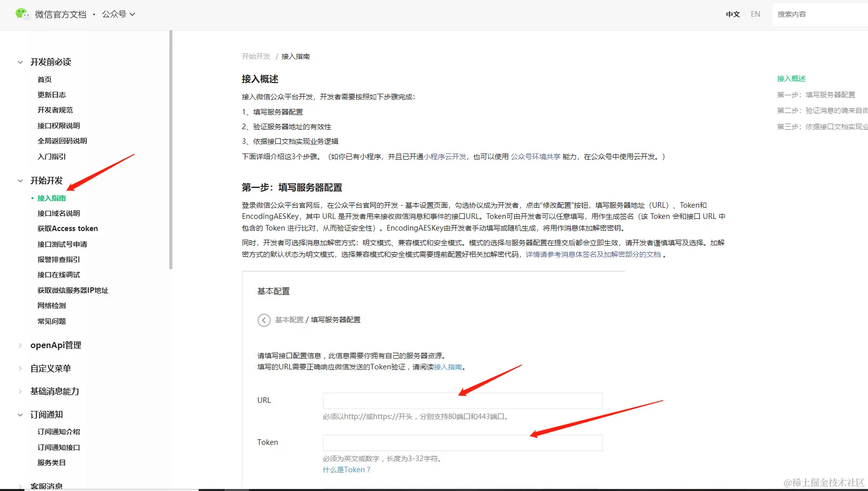Viewport: 868px width, 491px height.
Task: Click the 第一步：填写服务器配置 heading
Action: pyautogui.click(x=292, y=187)
